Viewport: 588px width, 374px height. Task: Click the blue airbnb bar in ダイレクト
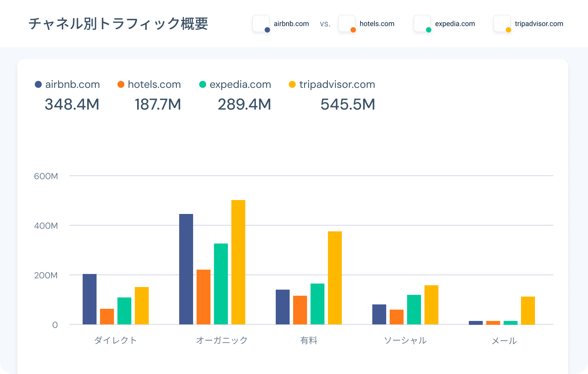[x=89, y=299]
